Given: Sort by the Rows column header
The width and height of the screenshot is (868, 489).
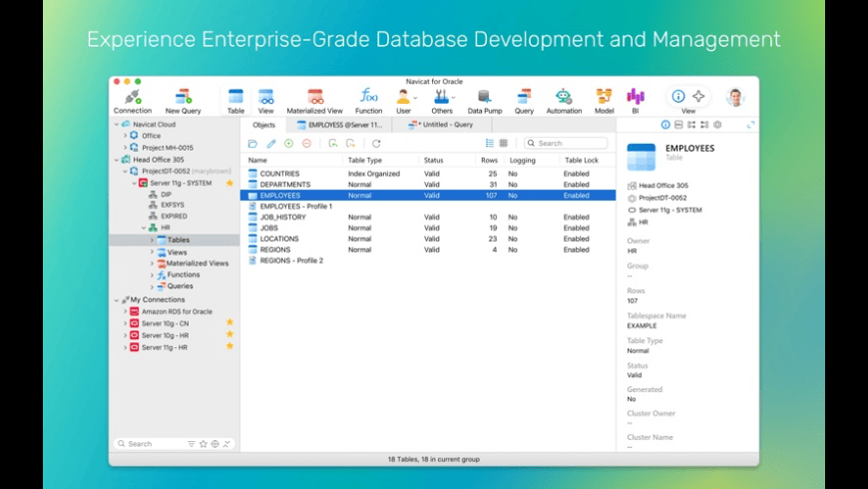Looking at the screenshot, I should click(x=489, y=160).
